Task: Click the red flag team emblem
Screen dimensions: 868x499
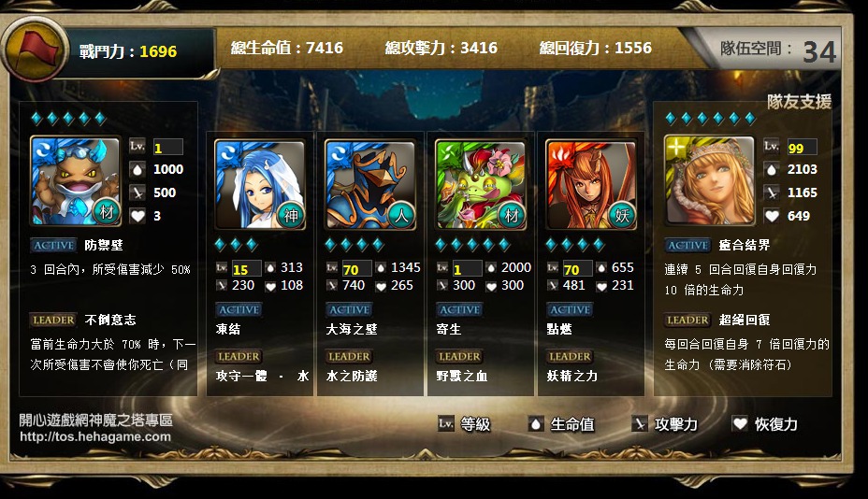Action: pos(36,49)
